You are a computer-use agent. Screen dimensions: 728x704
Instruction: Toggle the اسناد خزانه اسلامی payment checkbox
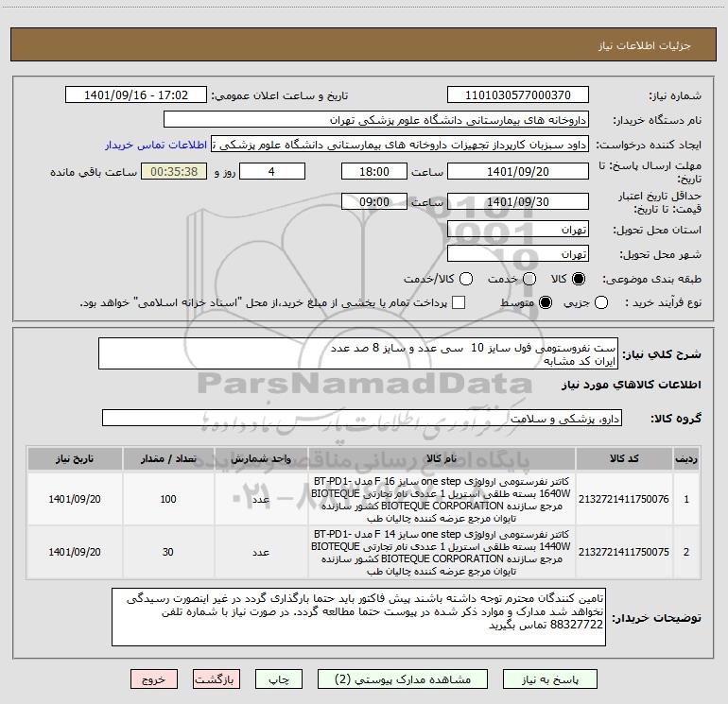click(459, 302)
